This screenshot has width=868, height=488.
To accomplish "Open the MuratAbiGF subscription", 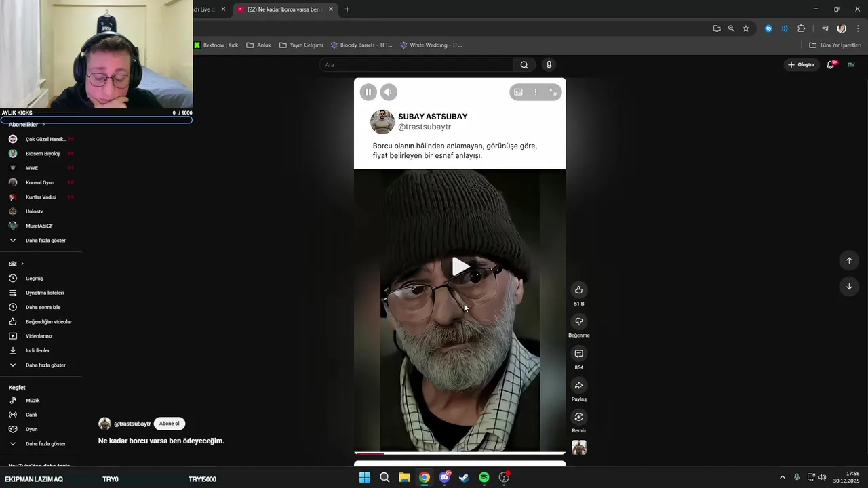I will (x=41, y=226).
